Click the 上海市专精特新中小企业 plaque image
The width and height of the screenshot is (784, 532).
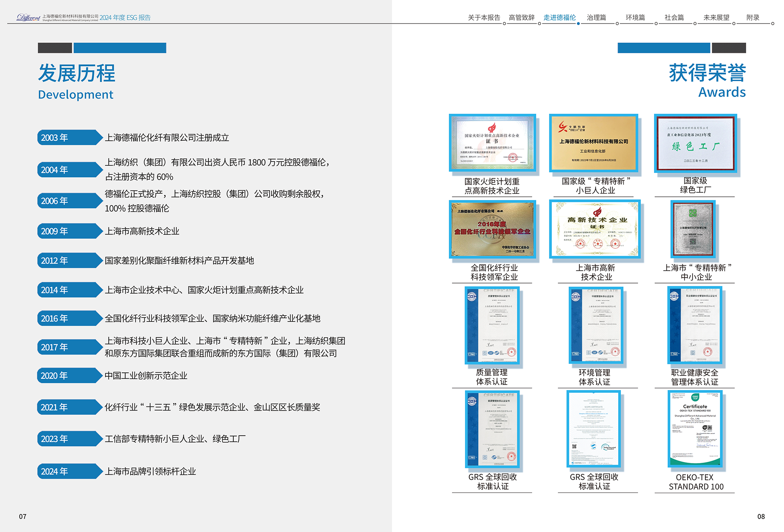(693, 229)
